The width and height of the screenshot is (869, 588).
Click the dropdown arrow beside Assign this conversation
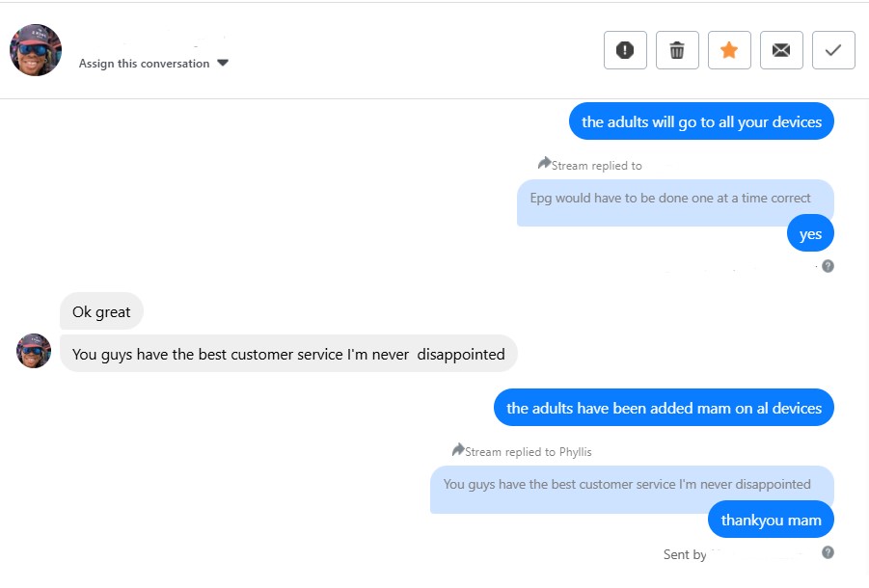(x=223, y=64)
